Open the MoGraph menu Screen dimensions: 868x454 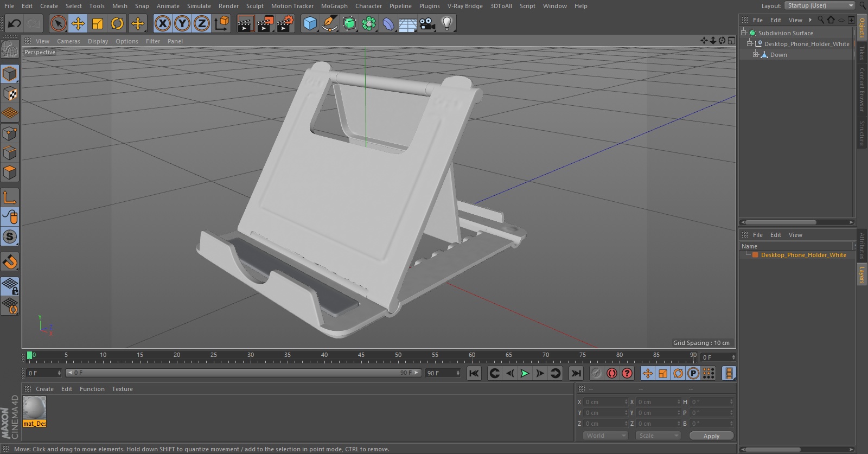(334, 6)
